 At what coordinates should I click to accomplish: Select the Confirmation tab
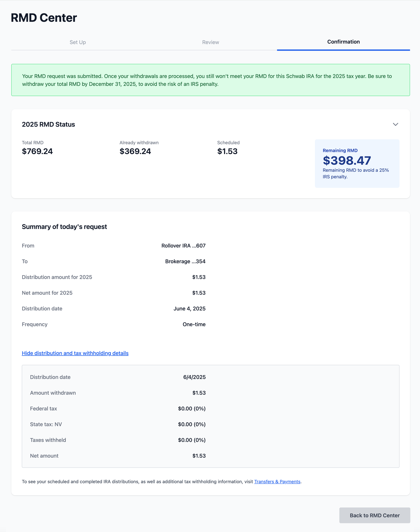(343, 42)
